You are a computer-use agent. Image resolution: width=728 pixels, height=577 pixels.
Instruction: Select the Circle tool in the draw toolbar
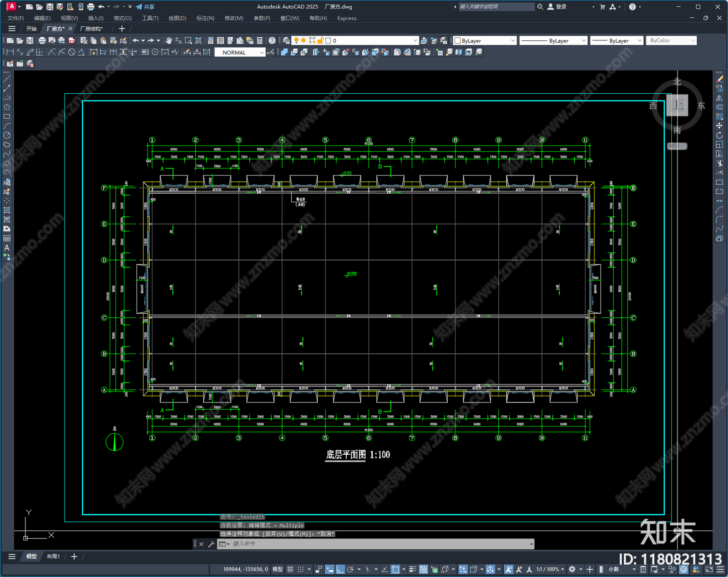click(7, 135)
